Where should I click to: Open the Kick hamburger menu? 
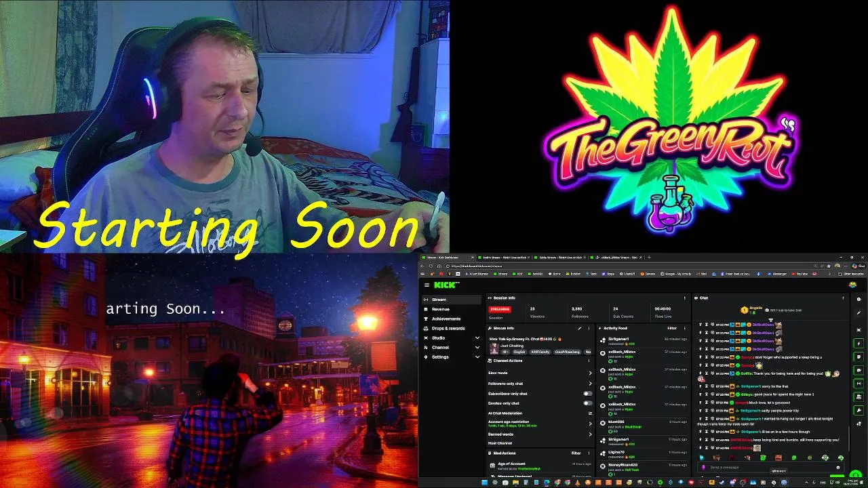pos(427,285)
